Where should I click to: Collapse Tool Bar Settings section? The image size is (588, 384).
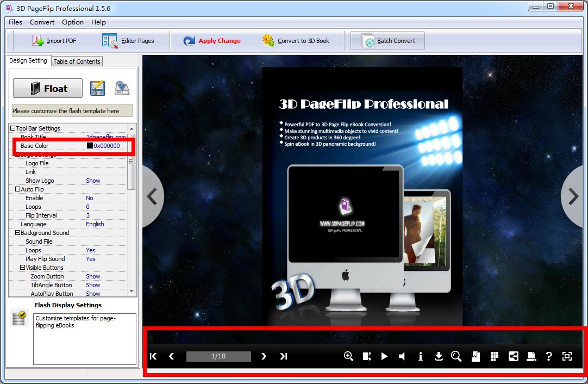tap(12, 128)
